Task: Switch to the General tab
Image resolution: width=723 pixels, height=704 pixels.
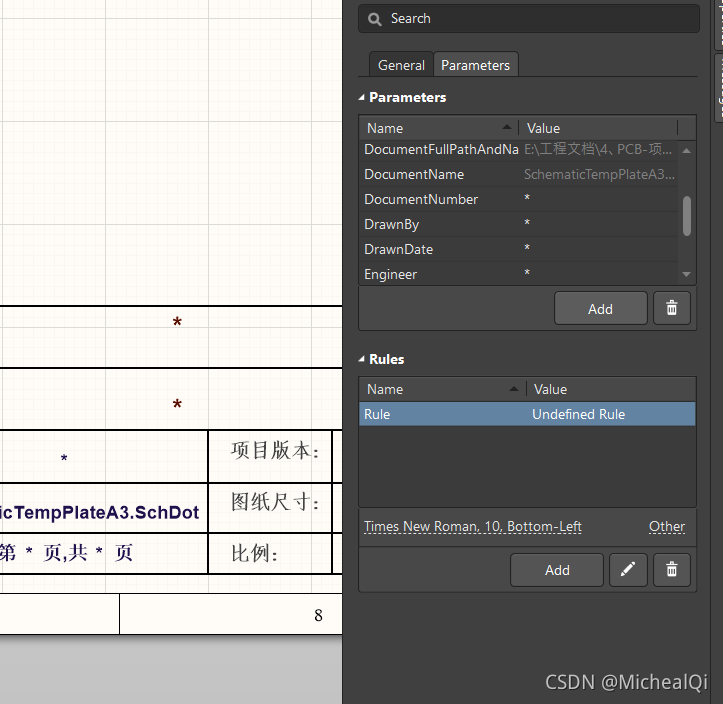Action: click(x=401, y=65)
